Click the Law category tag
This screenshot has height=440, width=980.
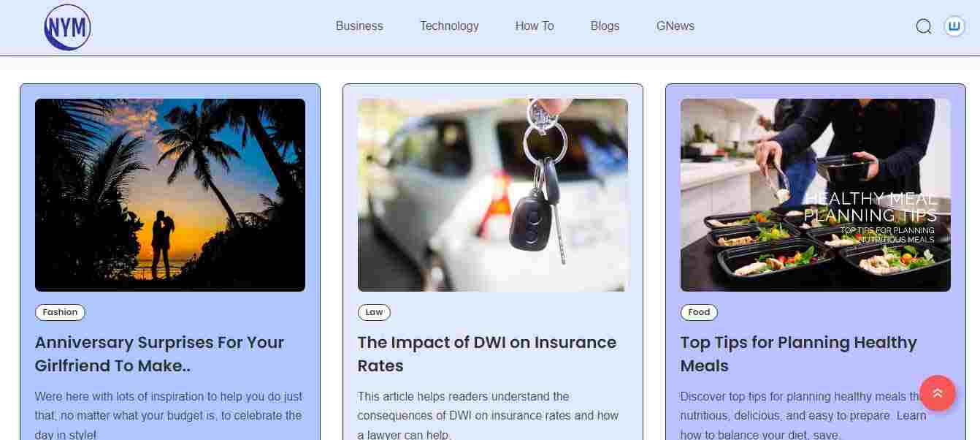click(374, 312)
